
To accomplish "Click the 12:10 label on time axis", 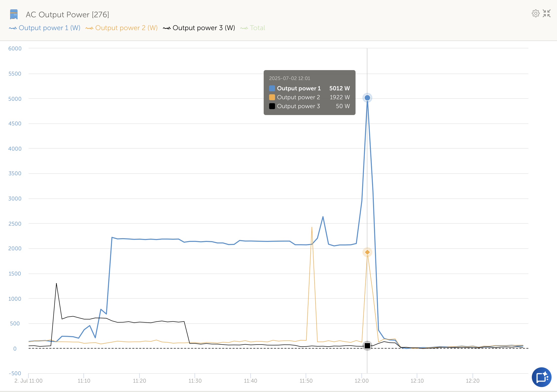I will coord(417,381).
